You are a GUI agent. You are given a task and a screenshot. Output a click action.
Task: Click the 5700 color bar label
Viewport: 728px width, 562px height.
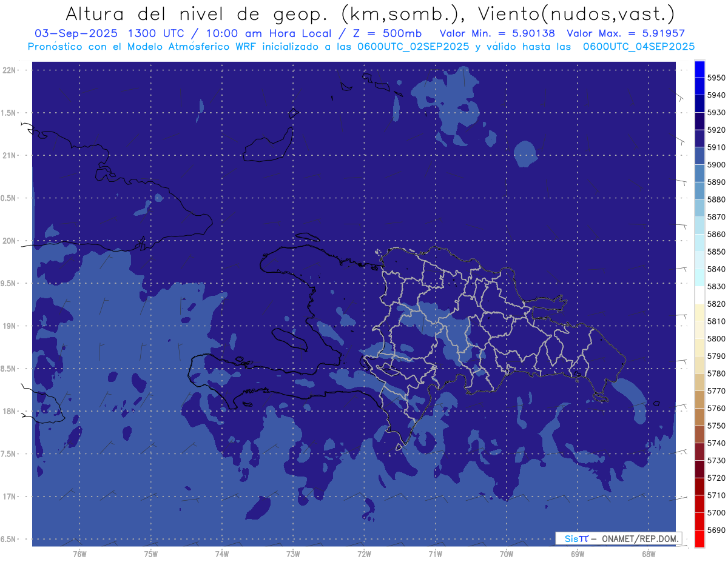716,512
